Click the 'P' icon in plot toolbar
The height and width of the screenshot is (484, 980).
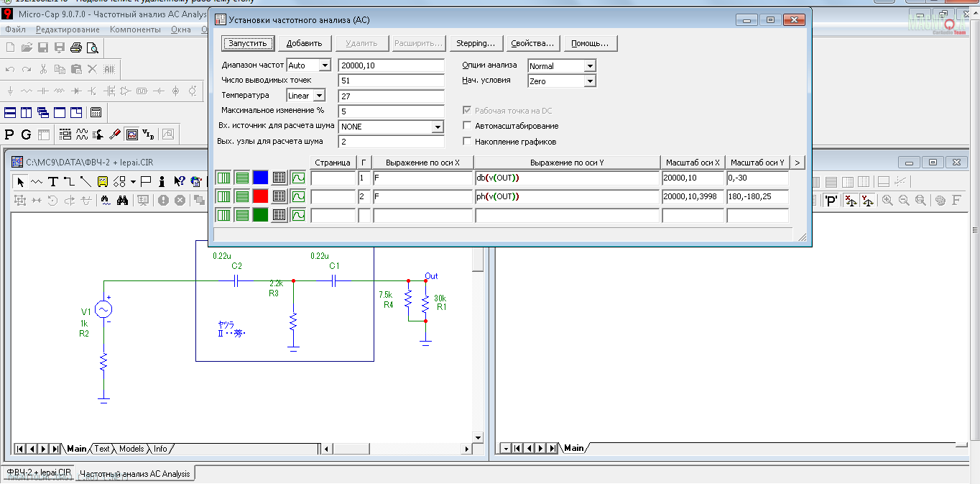(831, 201)
